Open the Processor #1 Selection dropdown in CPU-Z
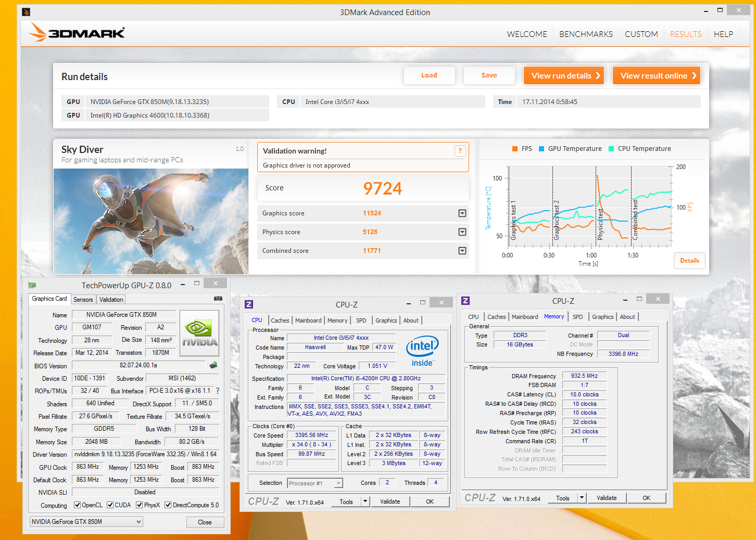This screenshot has width=756, height=540. pyautogui.click(x=315, y=483)
